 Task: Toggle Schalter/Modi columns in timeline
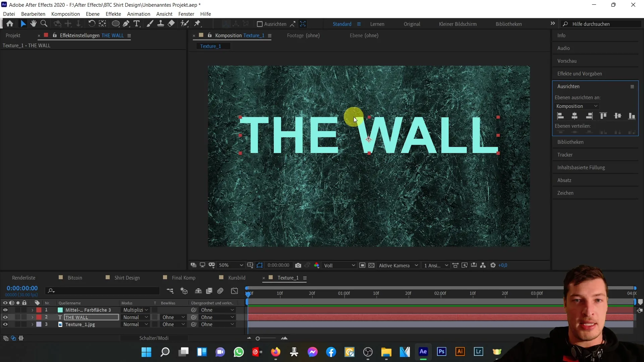click(x=154, y=338)
